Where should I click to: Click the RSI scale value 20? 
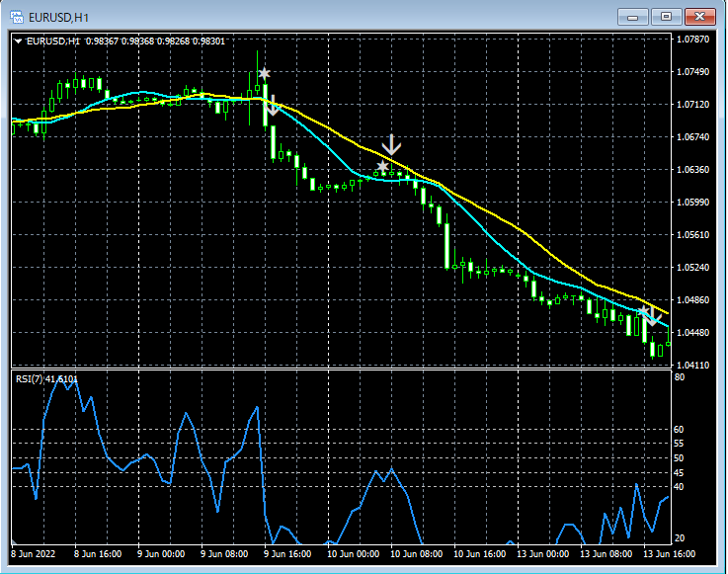tap(680, 537)
